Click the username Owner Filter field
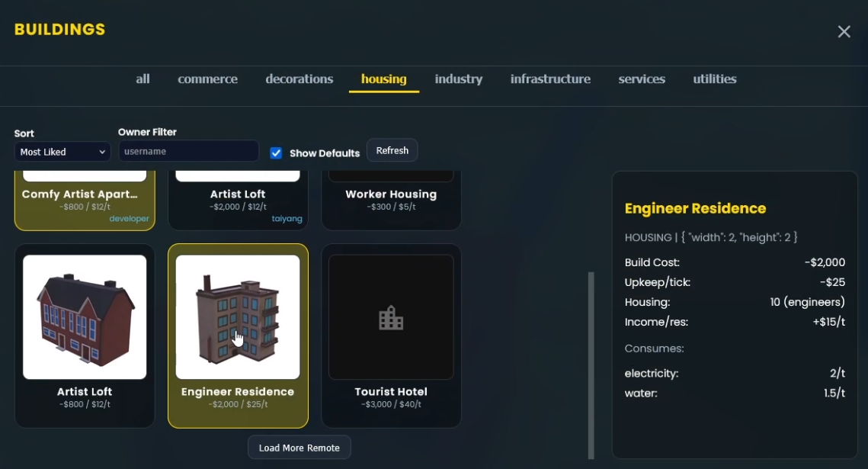The image size is (868, 469). [x=187, y=151]
